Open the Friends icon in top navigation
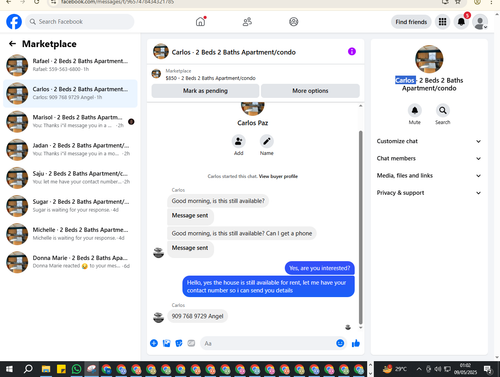Image resolution: width=500 pixels, height=377 pixels. coord(247,22)
